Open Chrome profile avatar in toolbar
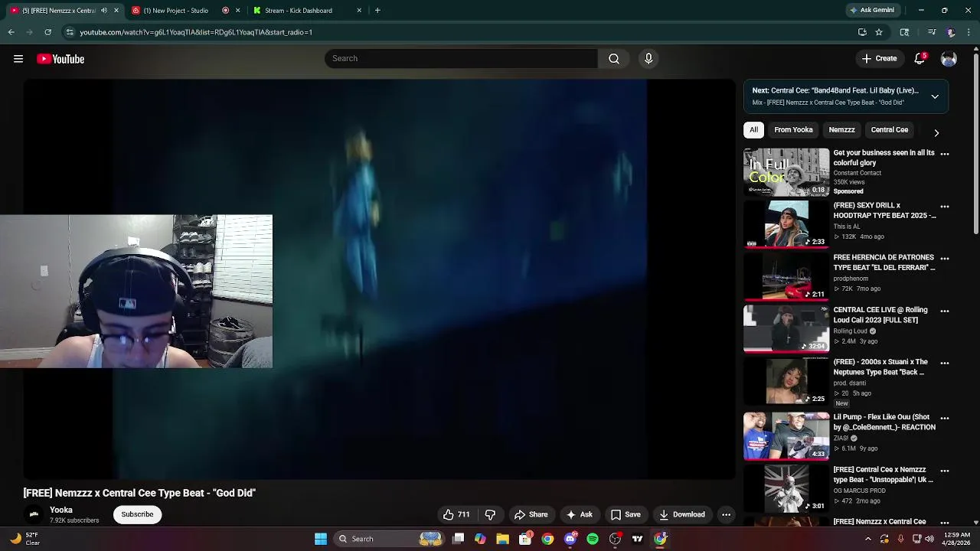Image resolution: width=980 pixels, height=551 pixels. point(950,32)
